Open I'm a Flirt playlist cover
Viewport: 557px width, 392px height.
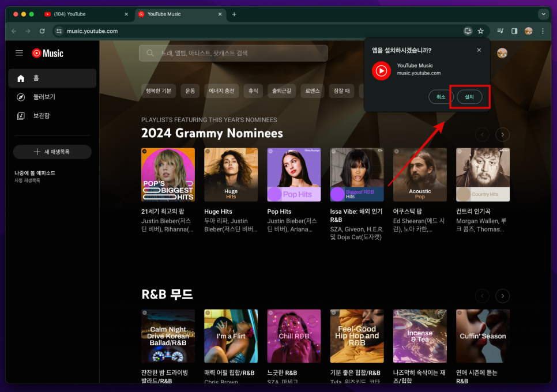tap(231, 336)
